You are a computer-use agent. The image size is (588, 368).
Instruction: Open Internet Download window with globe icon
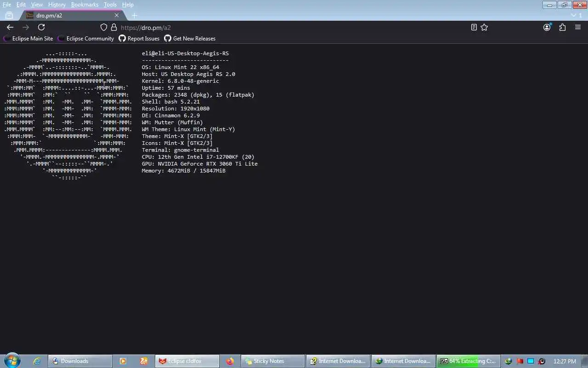[x=403, y=361]
